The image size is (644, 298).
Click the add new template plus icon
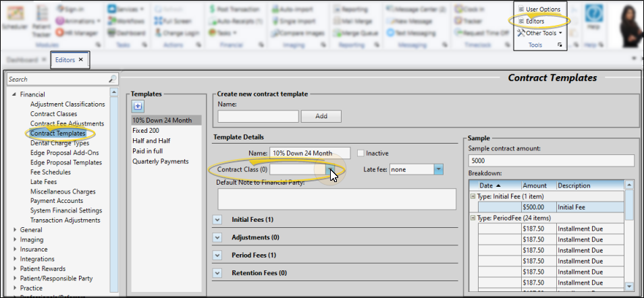[x=137, y=106]
